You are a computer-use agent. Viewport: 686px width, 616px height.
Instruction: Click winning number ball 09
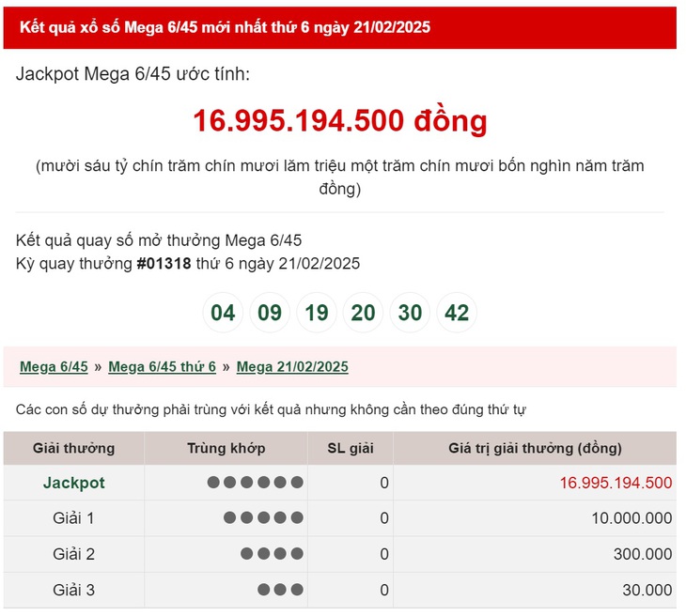point(270,313)
